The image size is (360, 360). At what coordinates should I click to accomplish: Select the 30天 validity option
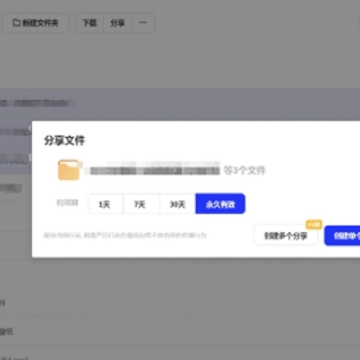tap(177, 204)
